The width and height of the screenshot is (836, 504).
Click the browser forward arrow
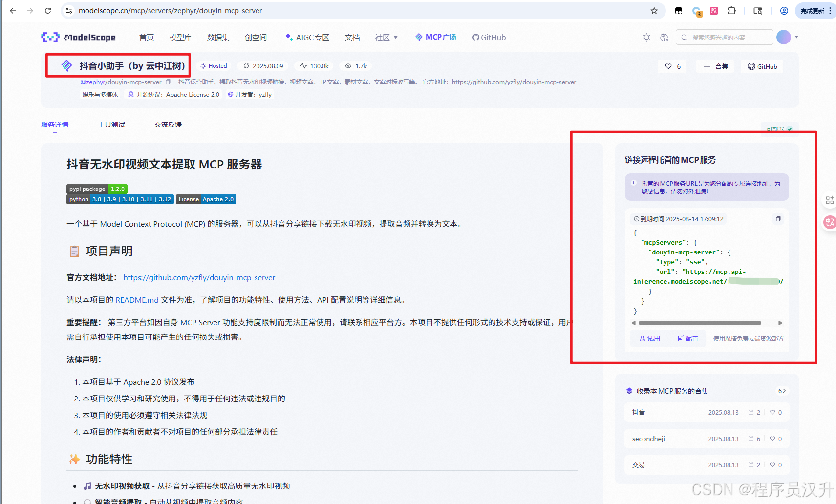[30, 11]
